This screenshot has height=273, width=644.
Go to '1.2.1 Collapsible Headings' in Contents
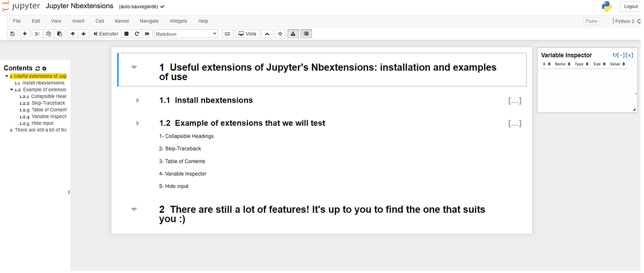(x=43, y=96)
